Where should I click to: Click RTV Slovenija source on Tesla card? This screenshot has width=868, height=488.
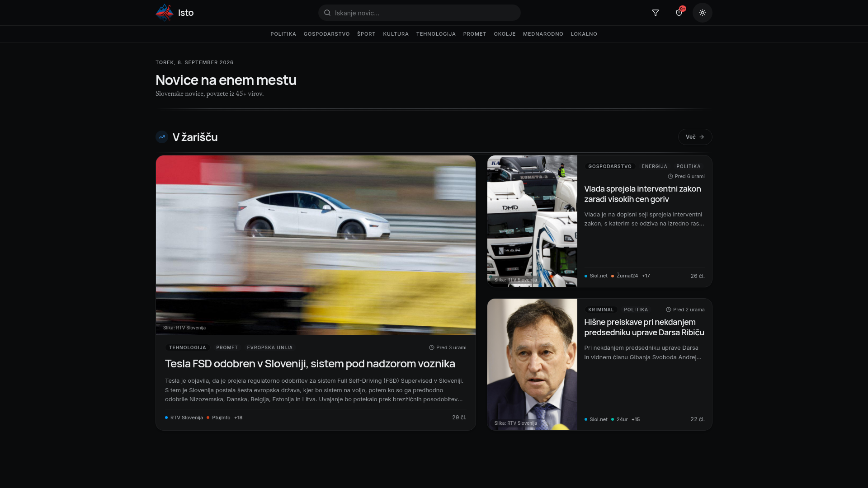click(184, 418)
